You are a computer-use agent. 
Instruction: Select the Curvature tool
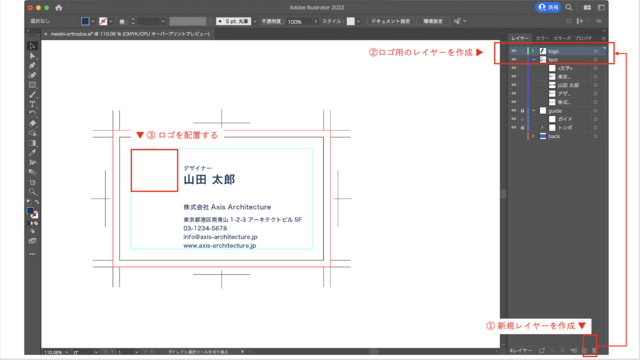[x=32, y=75]
